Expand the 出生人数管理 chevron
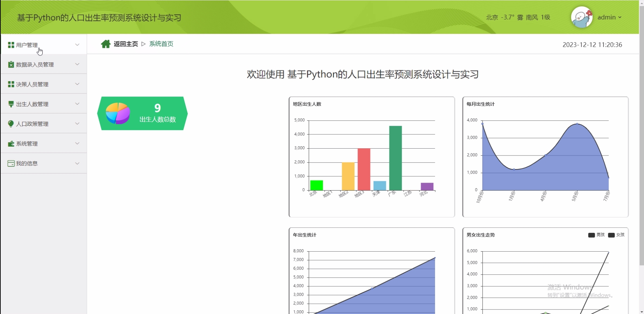 pyautogui.click(x=78, y=104)
